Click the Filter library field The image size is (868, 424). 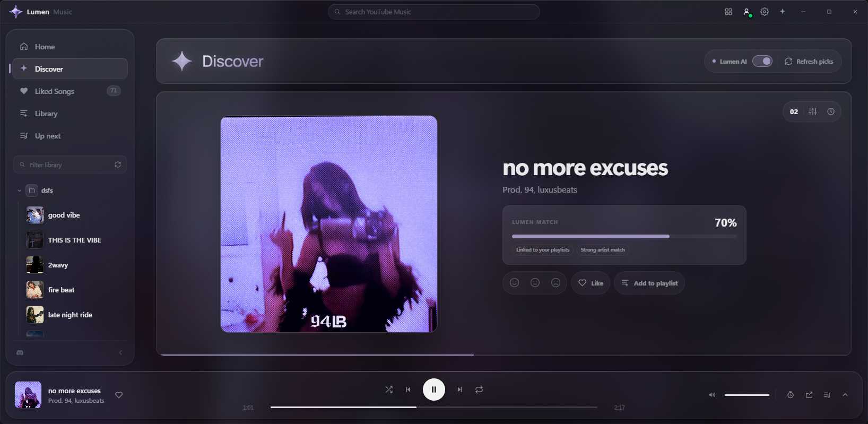pyautogui.click(x=69, y=165)
